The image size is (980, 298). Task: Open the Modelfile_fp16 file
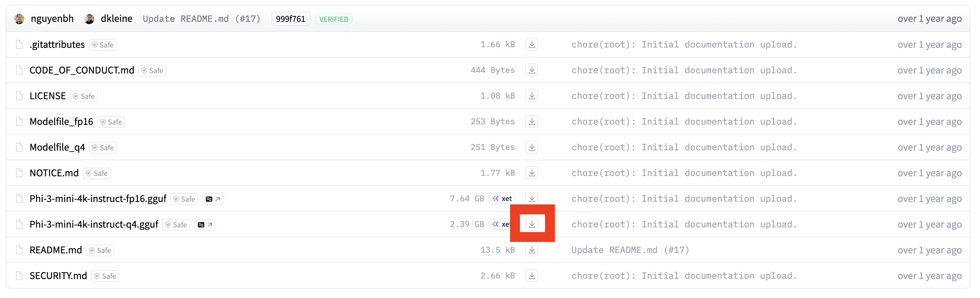61,122
